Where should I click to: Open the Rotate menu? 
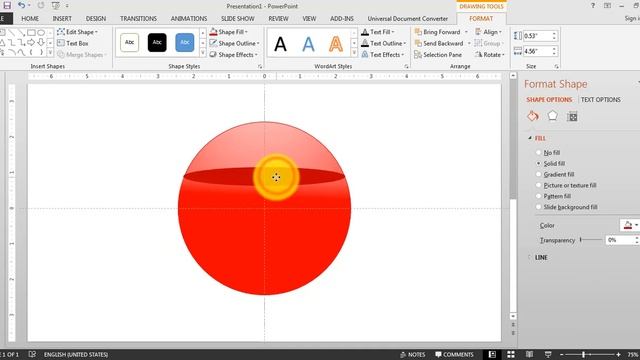click(x=490, y=55)
